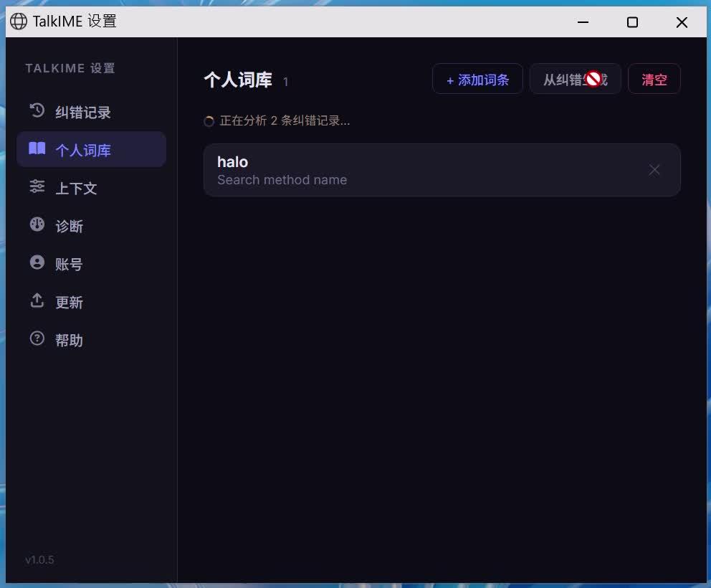Image resolution: width=711 pixels, height=588 pixels.
Task: Remove the halo entry with its X icon
Action: [x=654, y=170]
